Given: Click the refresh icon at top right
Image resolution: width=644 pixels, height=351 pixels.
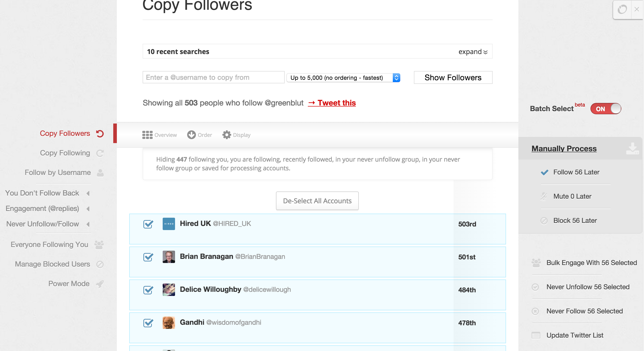Looking at the screenshot, I should (622, 10).
